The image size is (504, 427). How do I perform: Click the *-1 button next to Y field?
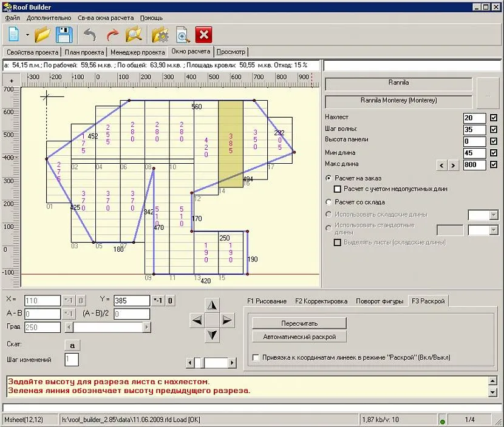[x=158, y=301]
